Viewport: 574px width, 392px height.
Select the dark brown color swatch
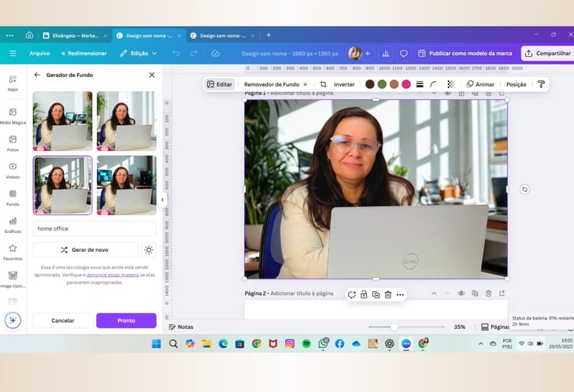(x=370, y=84)
